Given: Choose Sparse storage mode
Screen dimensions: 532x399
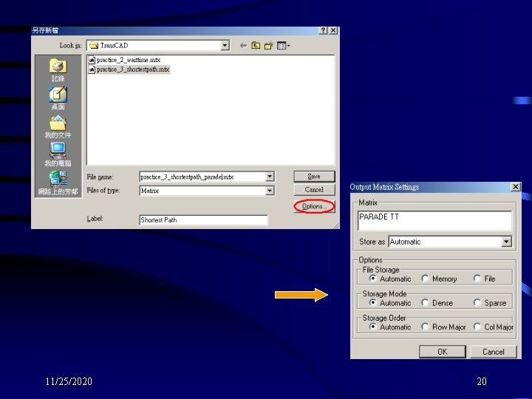Looking at the screenshot, I should pos(477,302).
